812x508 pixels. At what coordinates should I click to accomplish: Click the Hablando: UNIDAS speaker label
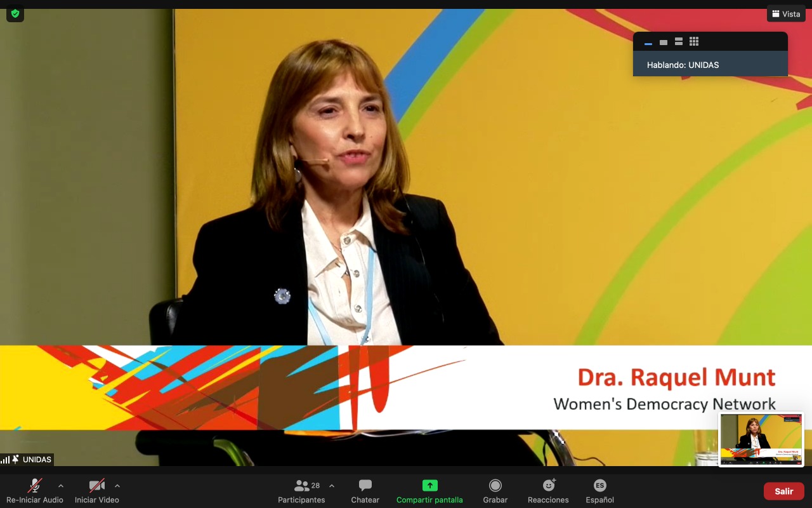[683, 65]
